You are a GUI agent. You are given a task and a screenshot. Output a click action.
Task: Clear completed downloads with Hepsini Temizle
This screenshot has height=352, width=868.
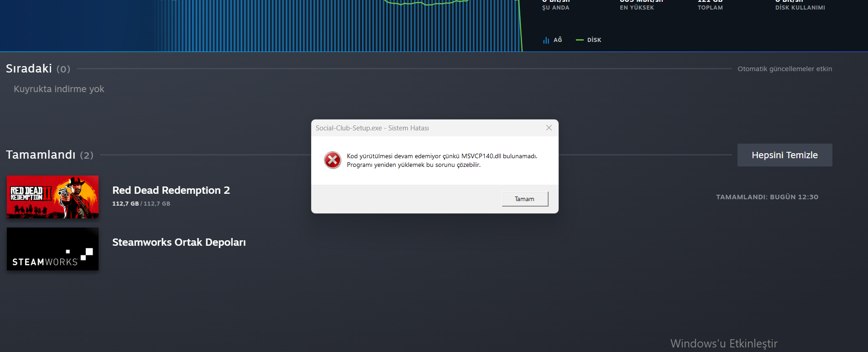pyautogui.click(x=784, y=155)
